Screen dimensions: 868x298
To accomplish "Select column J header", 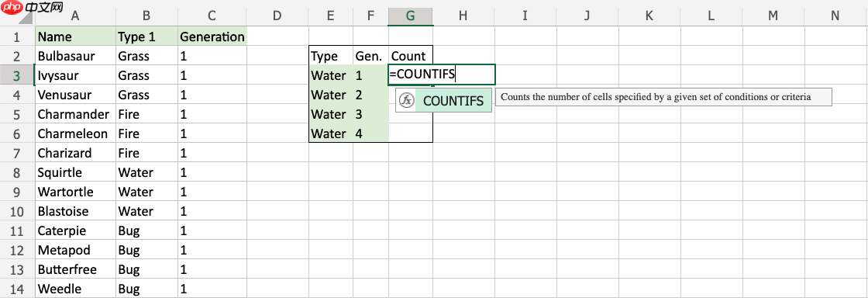I will coord(587,16).
